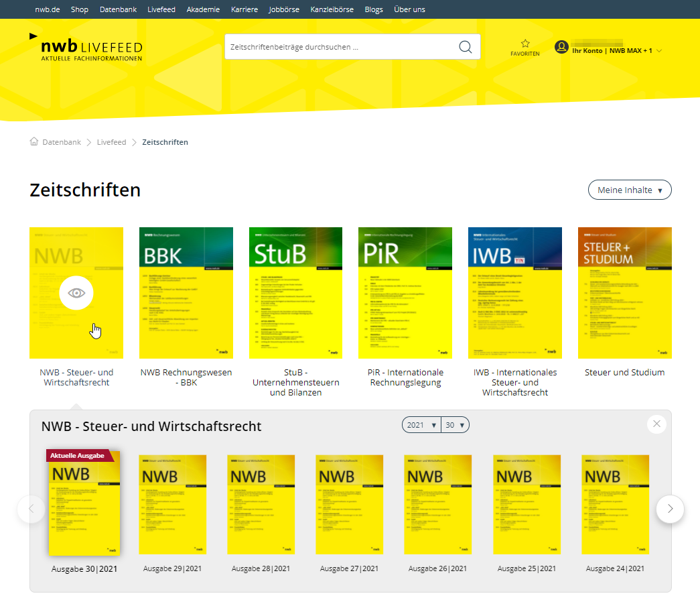Image resolution: width=700 pixels, height=608 pixels.
Task: Click the home icon in breadcrumb
Action: click(34, 142)
